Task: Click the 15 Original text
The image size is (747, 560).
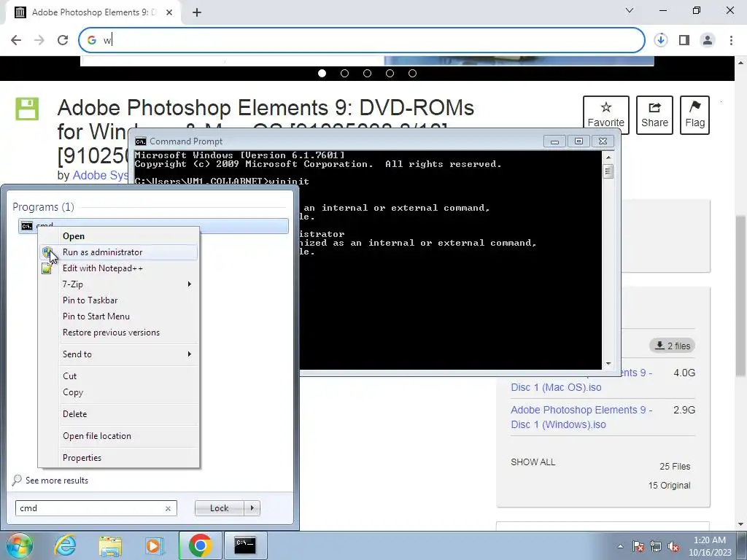Action: click(x=669, y=485)
